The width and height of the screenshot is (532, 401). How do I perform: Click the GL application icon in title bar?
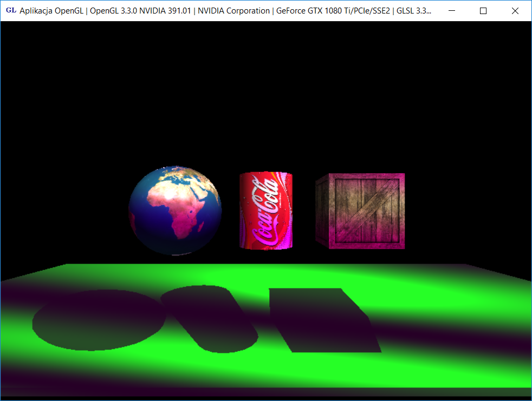[11, 10]
